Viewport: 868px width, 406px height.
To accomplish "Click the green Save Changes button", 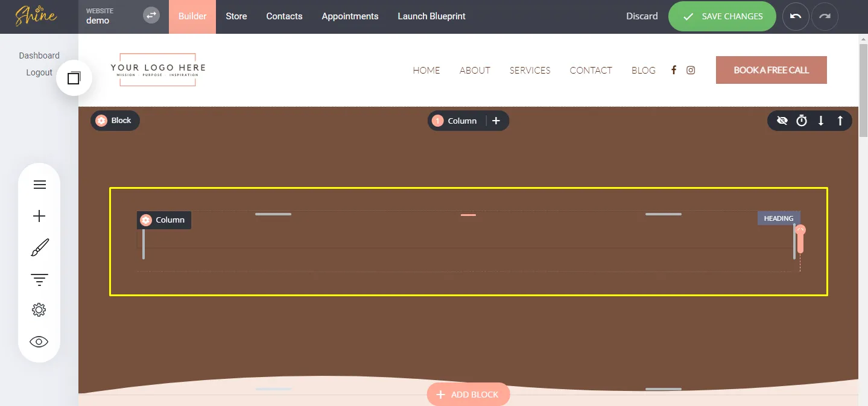I will pyautogui.click(x=722, y=16).
